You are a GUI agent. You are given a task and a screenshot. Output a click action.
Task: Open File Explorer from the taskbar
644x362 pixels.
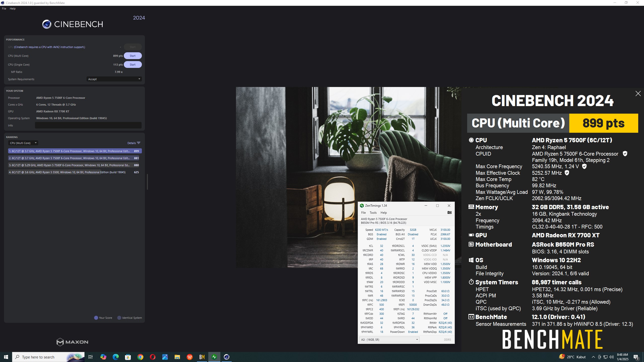click(x=177, y=357)
